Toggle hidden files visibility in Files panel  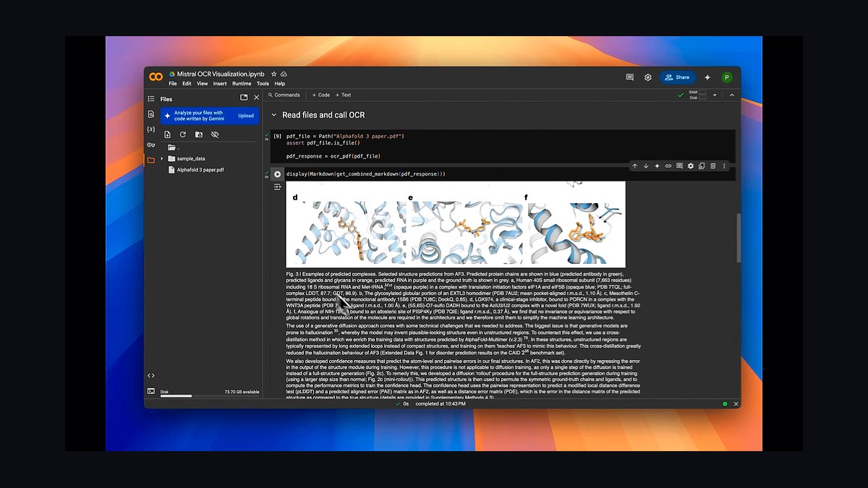coord(215,134)
